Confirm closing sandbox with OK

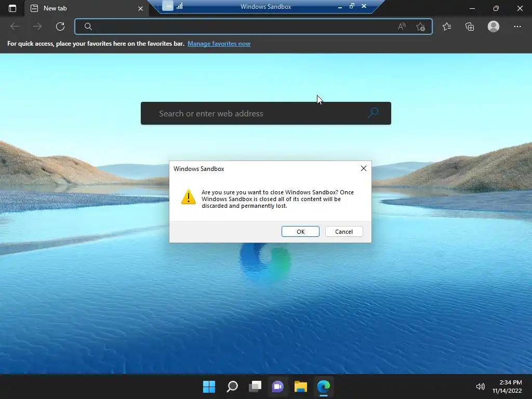click(x=300, y=231)
